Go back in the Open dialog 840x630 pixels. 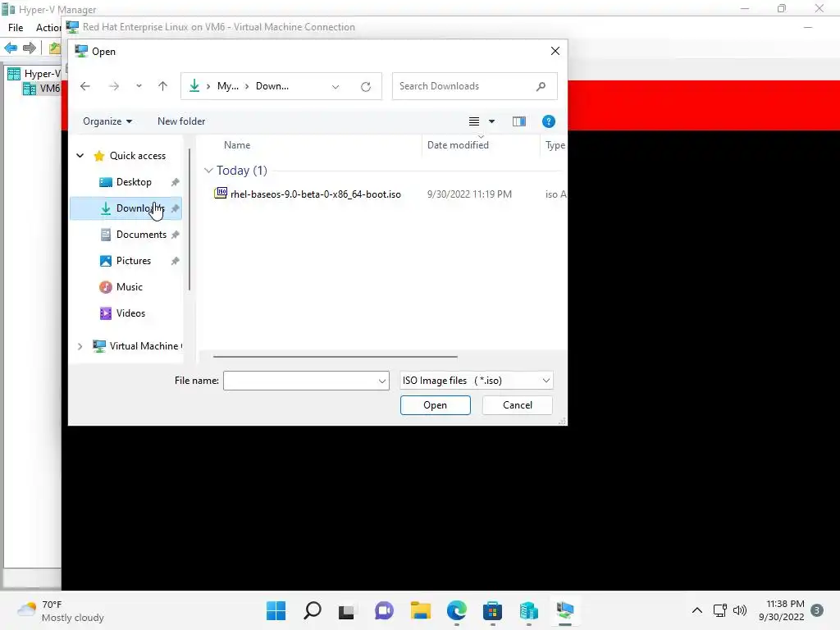coord(85,86)
